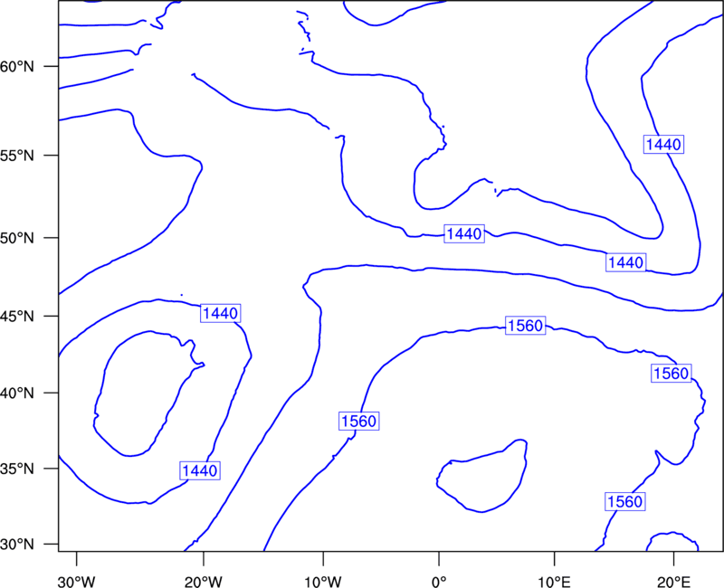
Task: Click the 1440 contour label near 35°N, 20°W
Action: tap(199, 470)
